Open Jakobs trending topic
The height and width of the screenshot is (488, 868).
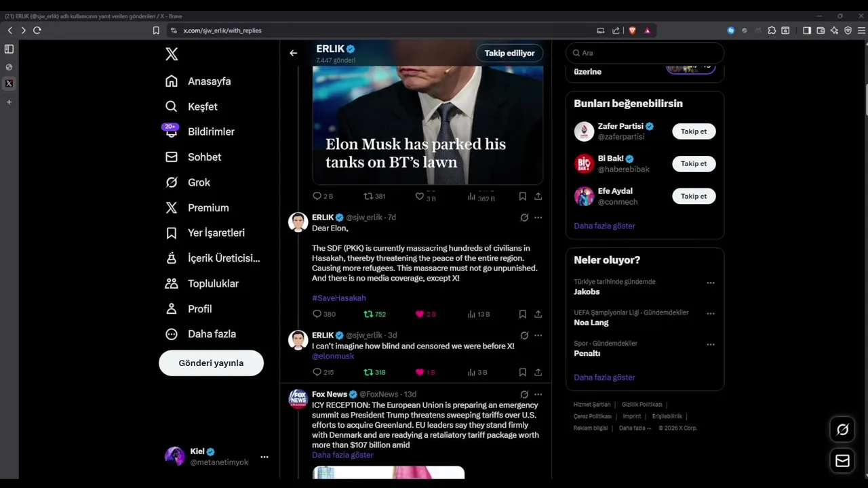[587, 292]
